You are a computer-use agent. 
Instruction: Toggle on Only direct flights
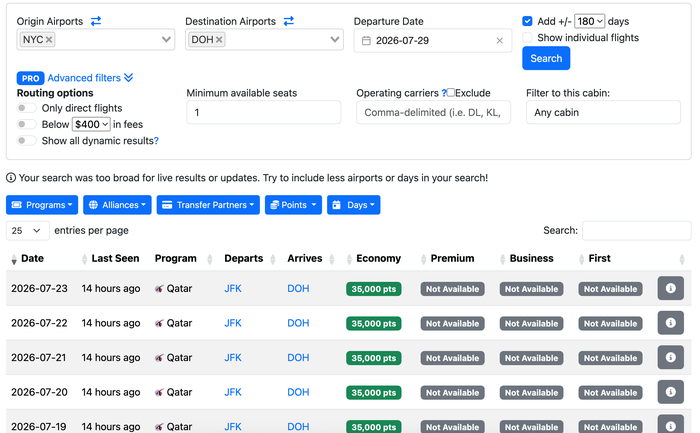[x=26, y=108]
